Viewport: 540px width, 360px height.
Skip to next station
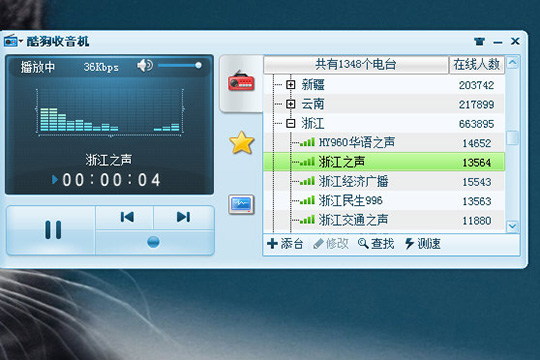click(183, 217)
